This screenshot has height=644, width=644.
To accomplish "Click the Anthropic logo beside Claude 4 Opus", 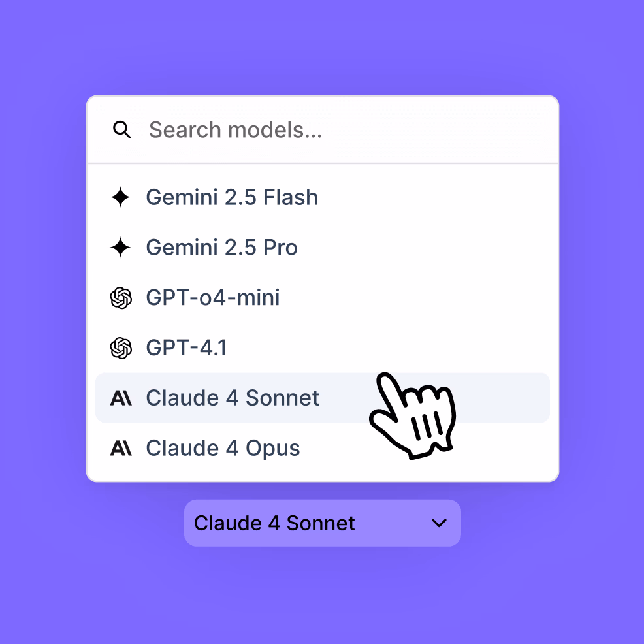I will (x=121, y=448).
